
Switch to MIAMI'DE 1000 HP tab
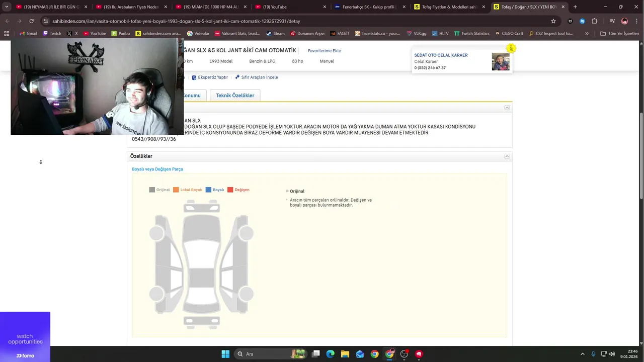click(211, 7)
